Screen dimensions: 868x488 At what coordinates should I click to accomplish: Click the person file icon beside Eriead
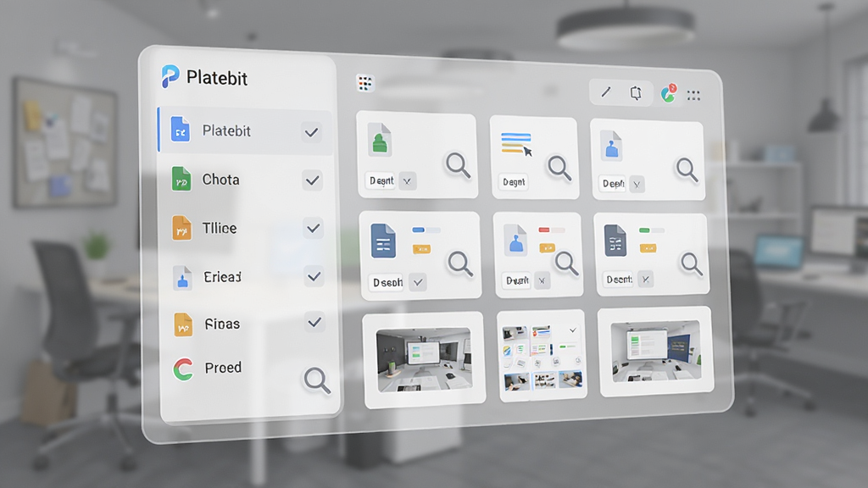(x=182, y=277)
